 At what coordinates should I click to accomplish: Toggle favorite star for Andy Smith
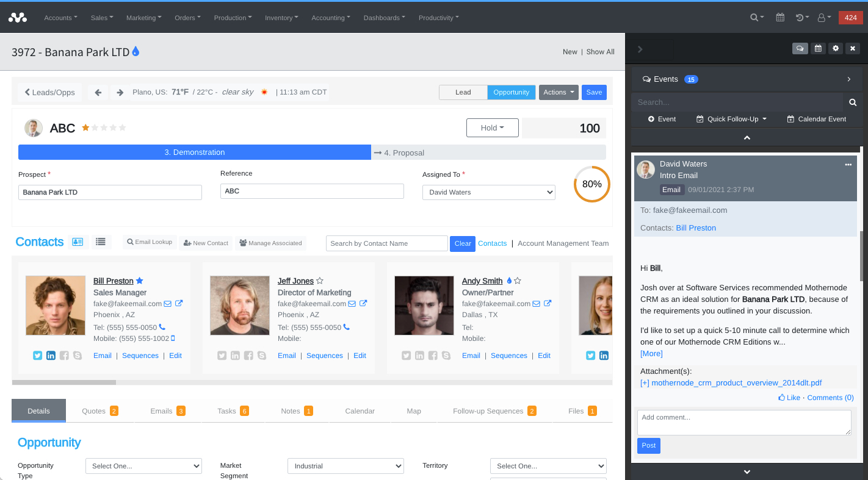click(518, 281)
